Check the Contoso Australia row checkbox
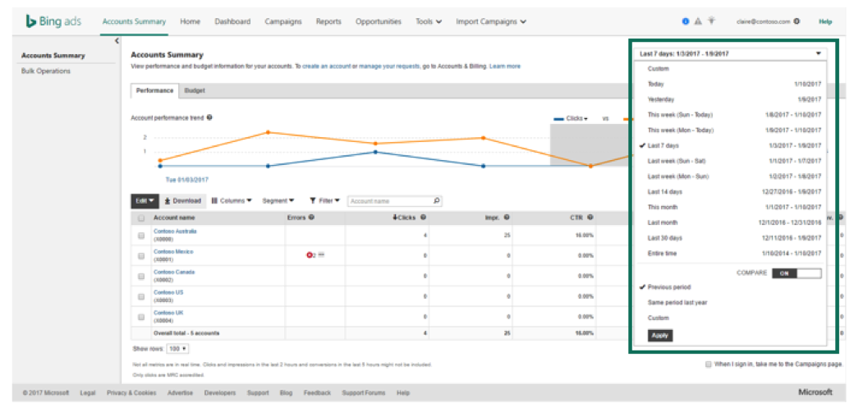Viewport: 868px width, 417px height. coord(141,235)
